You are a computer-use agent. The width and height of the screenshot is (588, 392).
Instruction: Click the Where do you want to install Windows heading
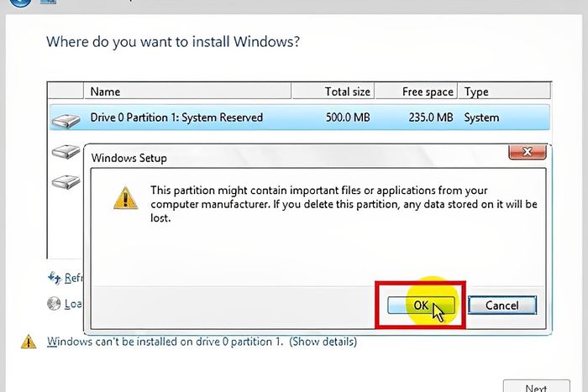[173, 42]
